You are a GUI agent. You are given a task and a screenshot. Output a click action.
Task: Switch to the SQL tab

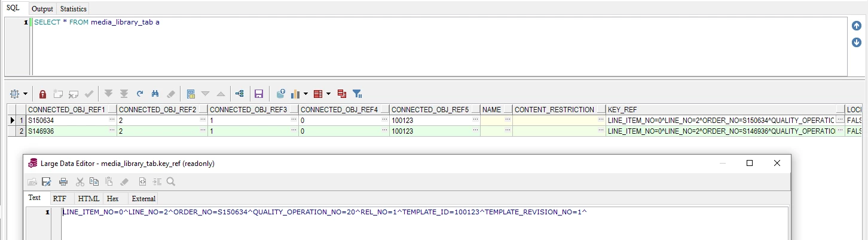tap(13, 8)
